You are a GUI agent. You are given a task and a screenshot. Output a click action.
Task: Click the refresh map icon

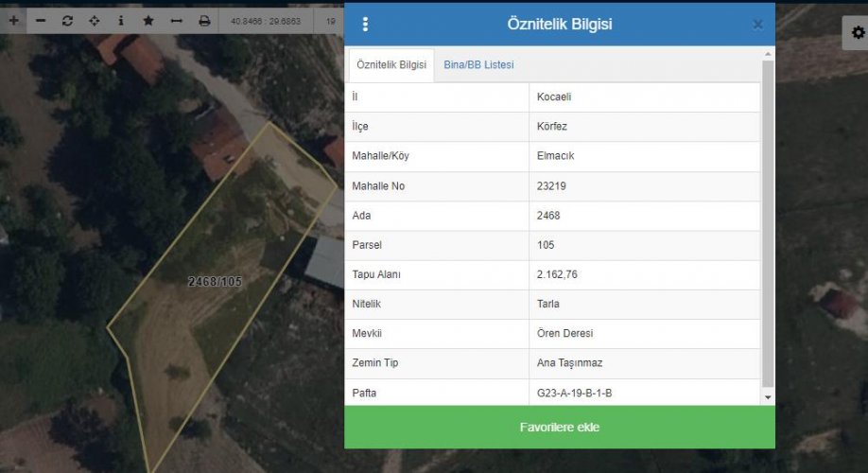point(67,20)
